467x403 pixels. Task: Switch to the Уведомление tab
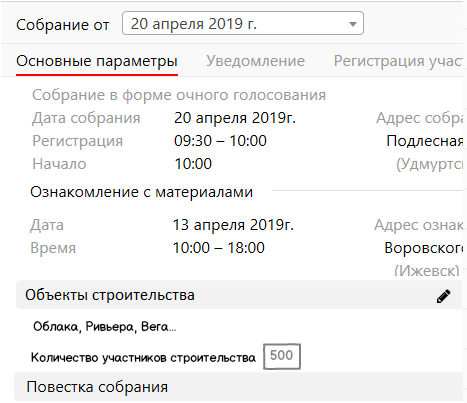click(255, 61)
